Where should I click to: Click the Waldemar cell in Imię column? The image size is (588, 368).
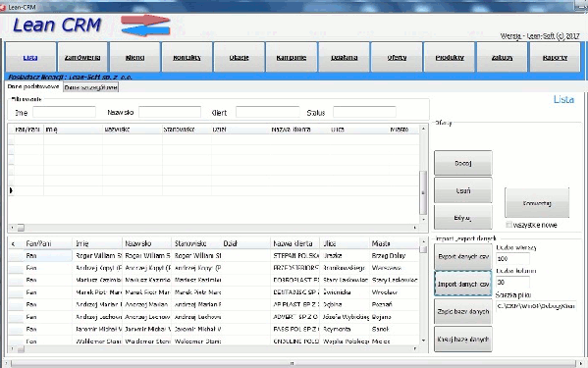(x=97, y=342)
